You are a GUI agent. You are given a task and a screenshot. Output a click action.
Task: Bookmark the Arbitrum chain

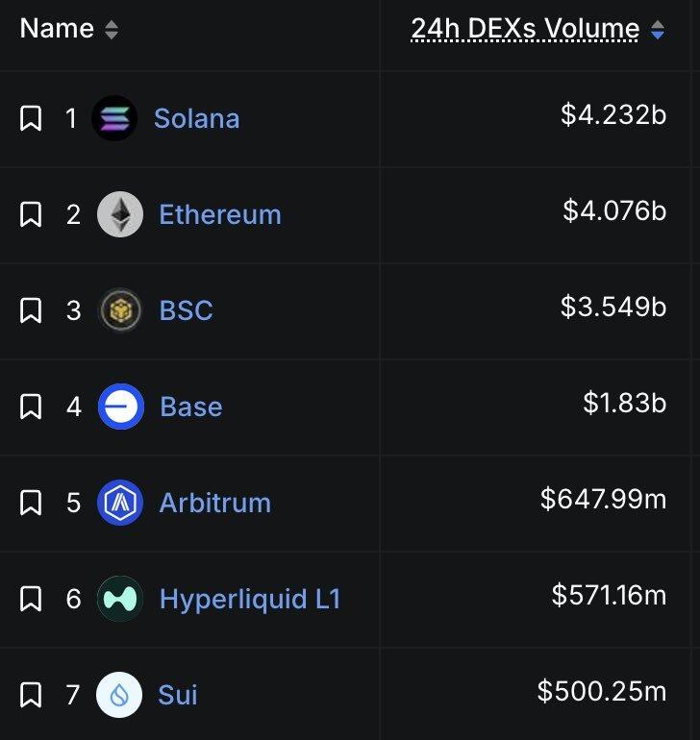(x=31, y=503)
